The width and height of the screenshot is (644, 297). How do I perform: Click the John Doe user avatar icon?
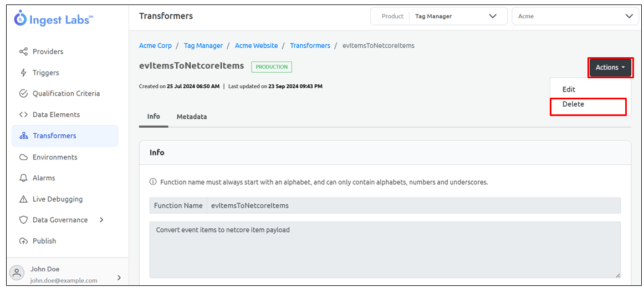pyautogui.click(x=17, y=273)
